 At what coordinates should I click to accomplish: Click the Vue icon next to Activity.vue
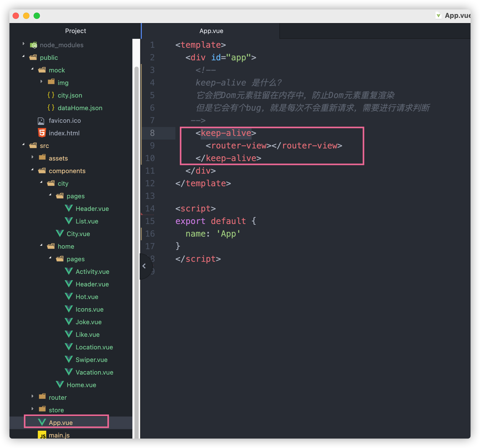pyautogui.click(x=69, y=271)
